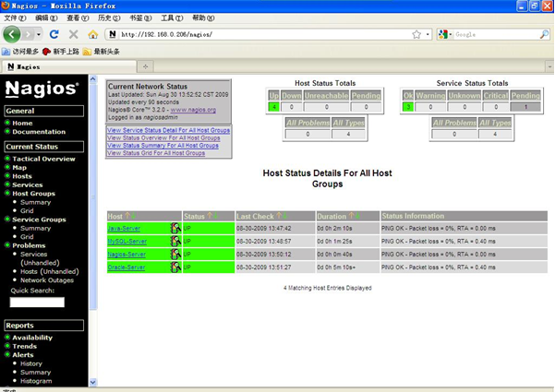Screen dimensions: 555x392
Task: Sort Duration column ascending arrow
Action: tap(351, 215)
